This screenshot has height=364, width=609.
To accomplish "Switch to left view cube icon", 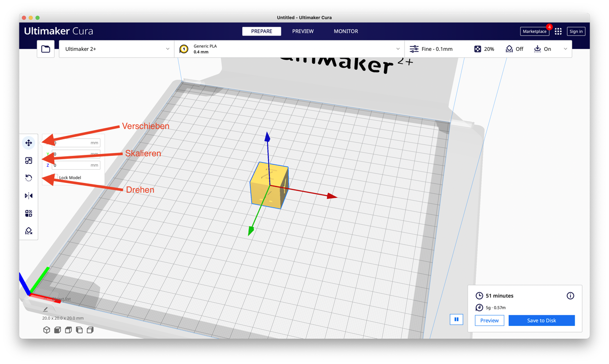I will click(x=79, y=330).
